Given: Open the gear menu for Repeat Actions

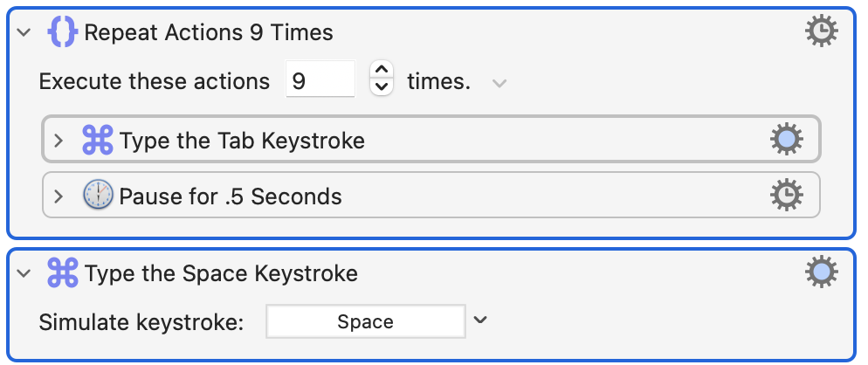Looking at the screenshot, I should point(821,32).
